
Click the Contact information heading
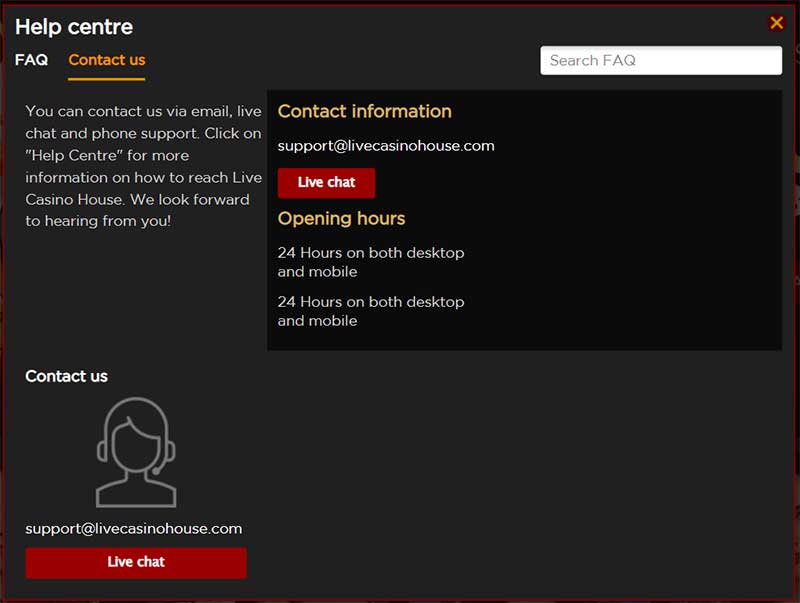click(364, 111)
